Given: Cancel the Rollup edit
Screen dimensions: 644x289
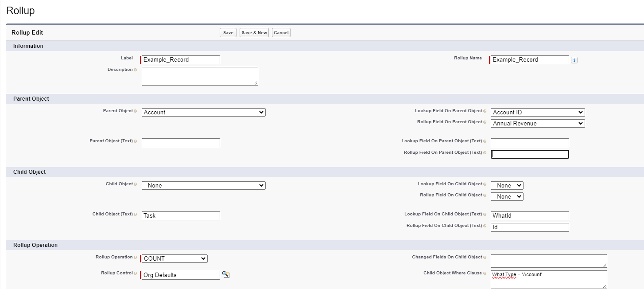Looking at the screenshot, I should (x=281, y=32).
